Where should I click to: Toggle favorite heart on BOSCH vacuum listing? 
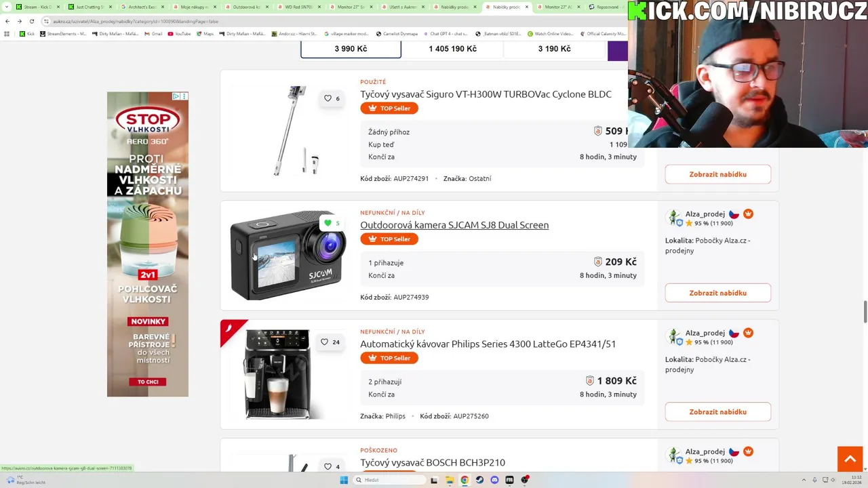tap(328, 466)
